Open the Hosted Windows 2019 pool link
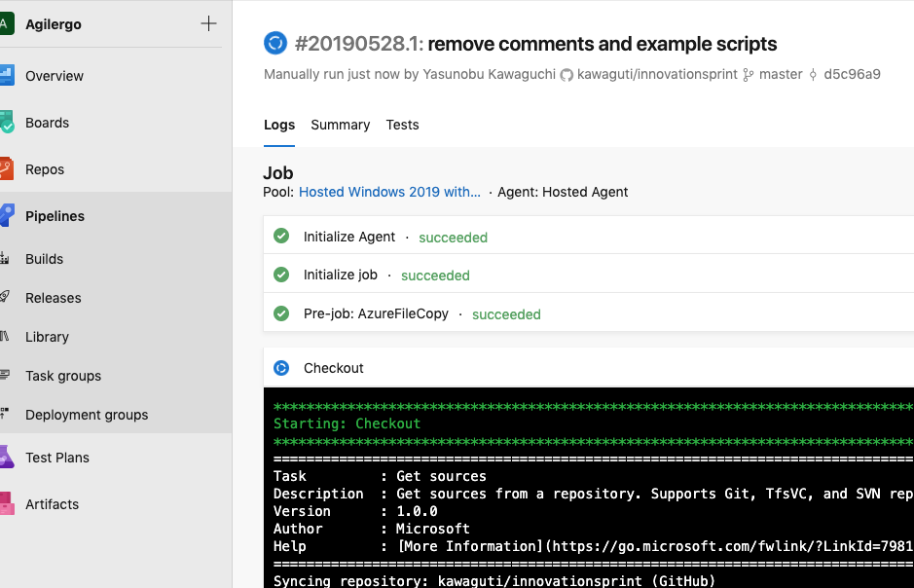The height and width of the screenshot is (588, 914). [389, 192]
